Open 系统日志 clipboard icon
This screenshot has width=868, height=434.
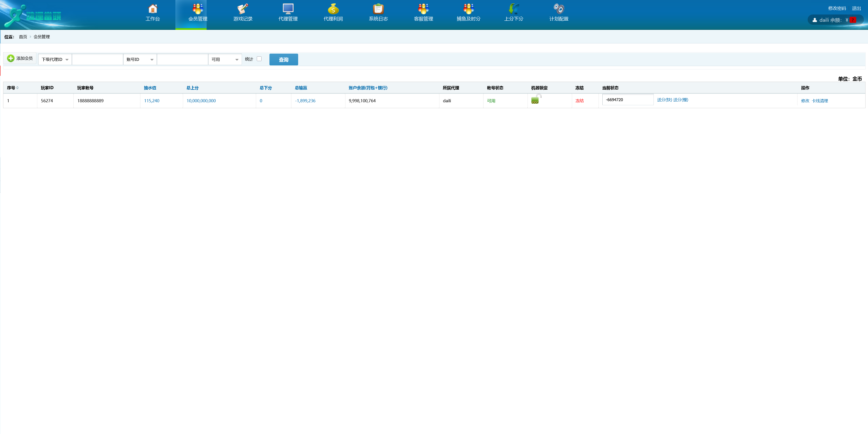point(378,9)
